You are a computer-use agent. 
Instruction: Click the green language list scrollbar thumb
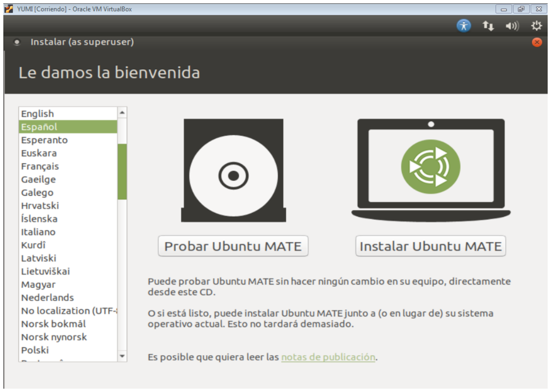click(122, 171)
